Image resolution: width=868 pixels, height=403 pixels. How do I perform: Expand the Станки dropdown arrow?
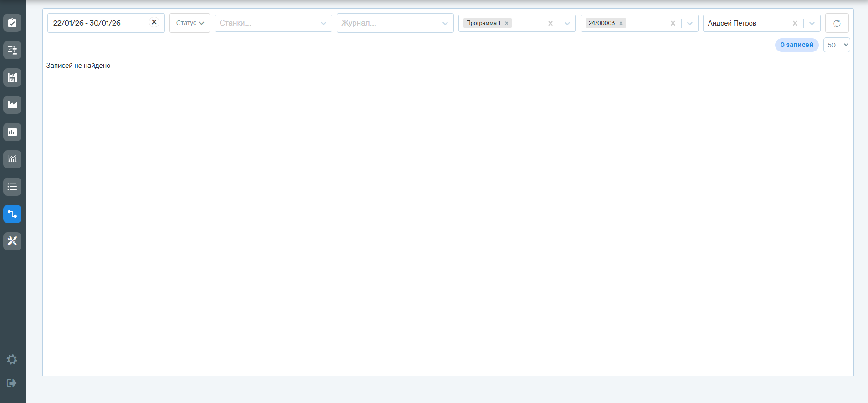coord(324,23)
